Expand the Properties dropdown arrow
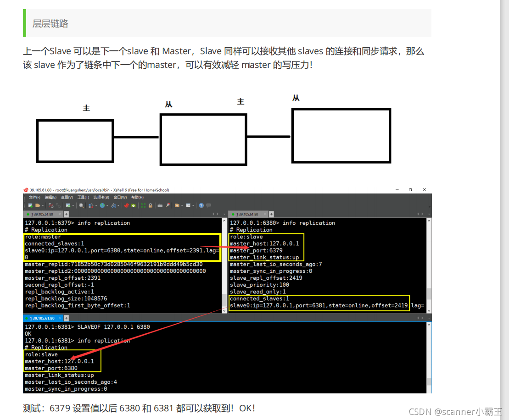The width and height of the screenshot is (509, 420). [x=73, y=205]
